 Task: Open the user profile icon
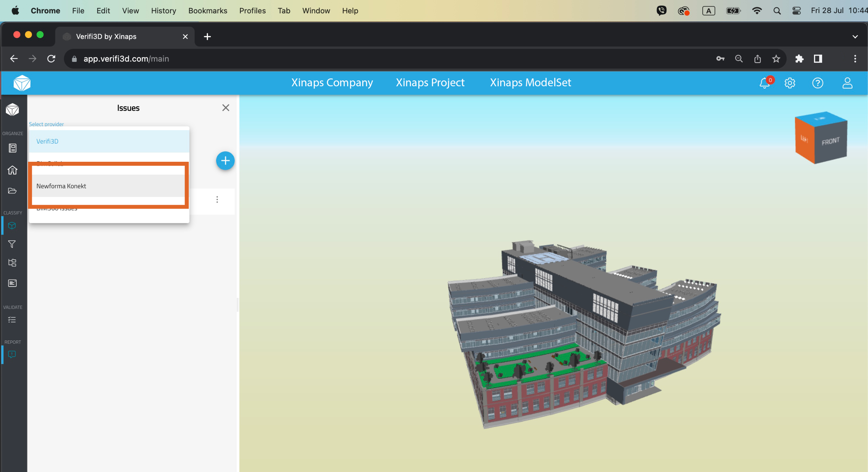847,83
